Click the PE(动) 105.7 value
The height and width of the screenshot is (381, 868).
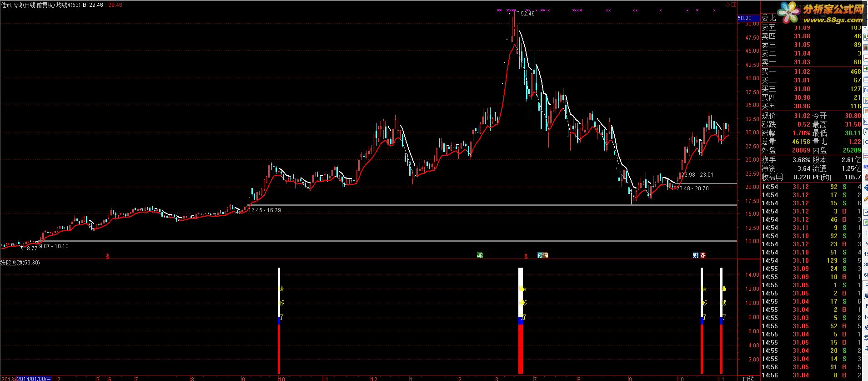853,178
